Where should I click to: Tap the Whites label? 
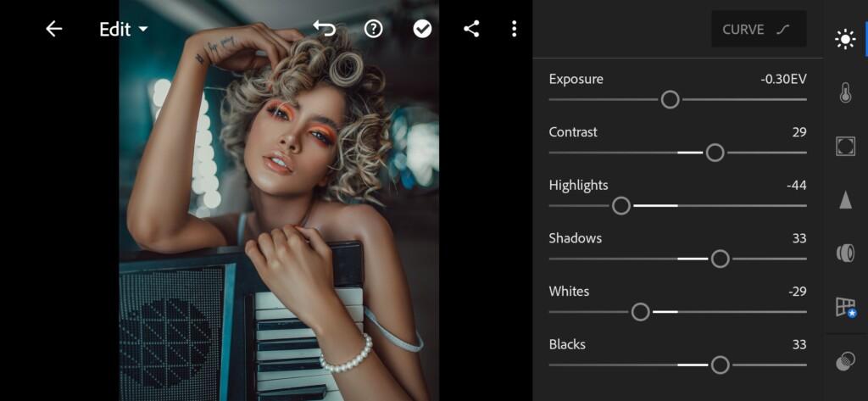pyautogui.click(x=569, y=292)
